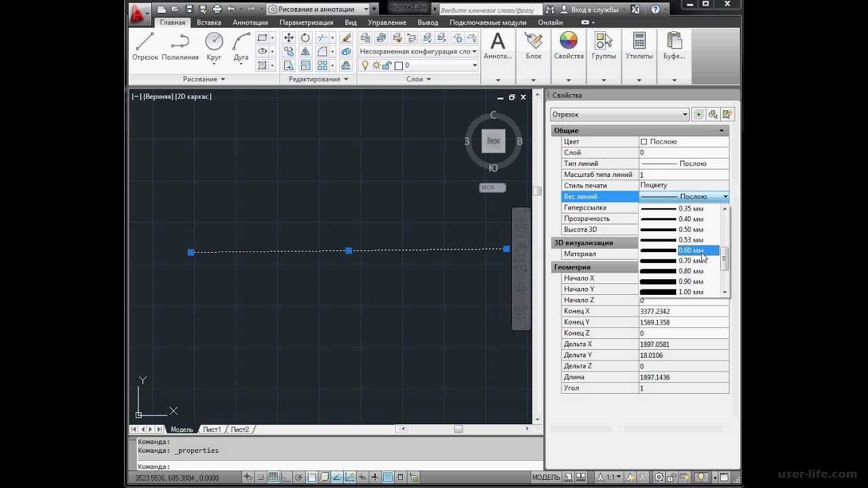Click the МСК coordinate system button

point(492,187)
